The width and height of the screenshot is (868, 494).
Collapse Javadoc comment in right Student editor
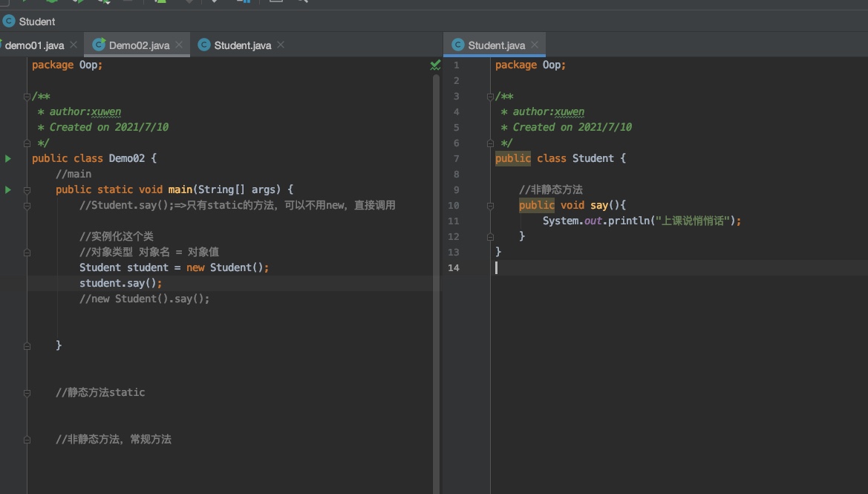point(490,97)
